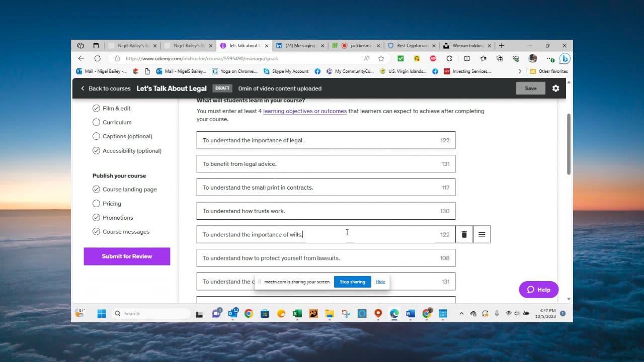Open Microsoft Store from the taskbar
Image resolution: width=644 pixels, height=362 pixels.
pyautogui.click(x=265, y=313)
